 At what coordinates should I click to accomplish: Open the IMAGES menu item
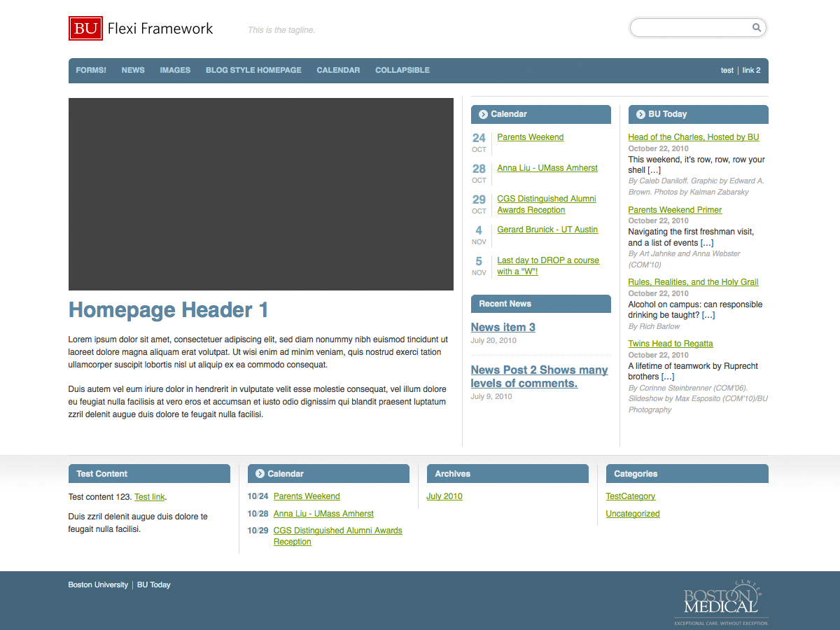click(175, 70)
